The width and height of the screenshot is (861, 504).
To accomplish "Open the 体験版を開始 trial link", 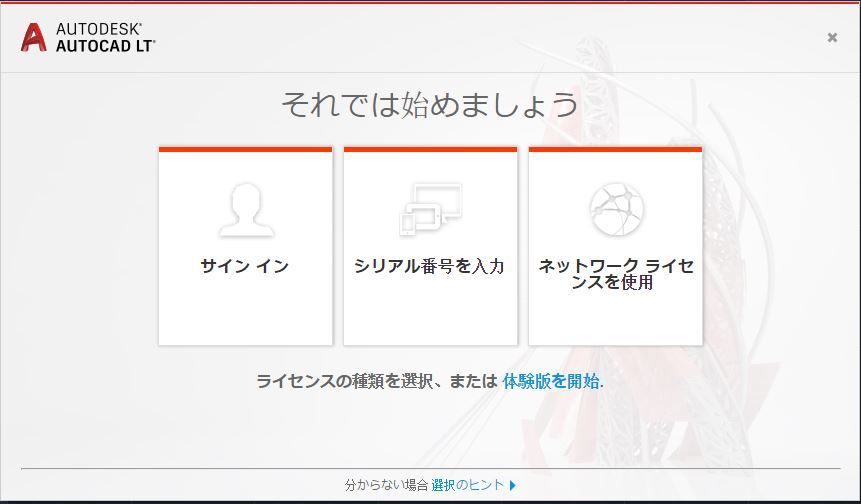I will pyautogui.click(x=551, y=381).
